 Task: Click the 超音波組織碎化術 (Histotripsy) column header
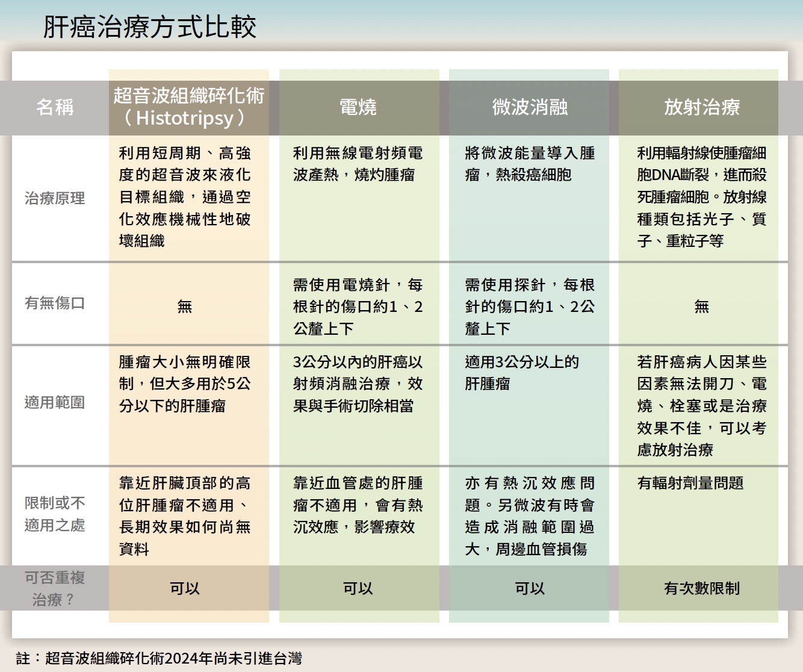(189, 107)
